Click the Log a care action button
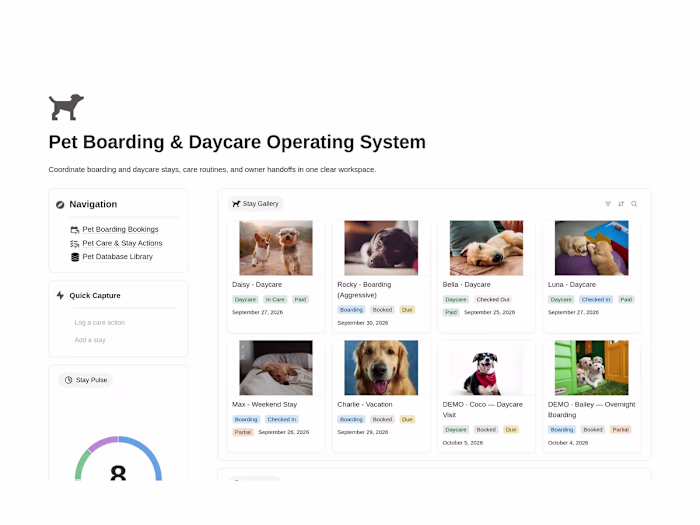This screenshot has width=700, height=525. pyautogui.click(x=100, y=322)
